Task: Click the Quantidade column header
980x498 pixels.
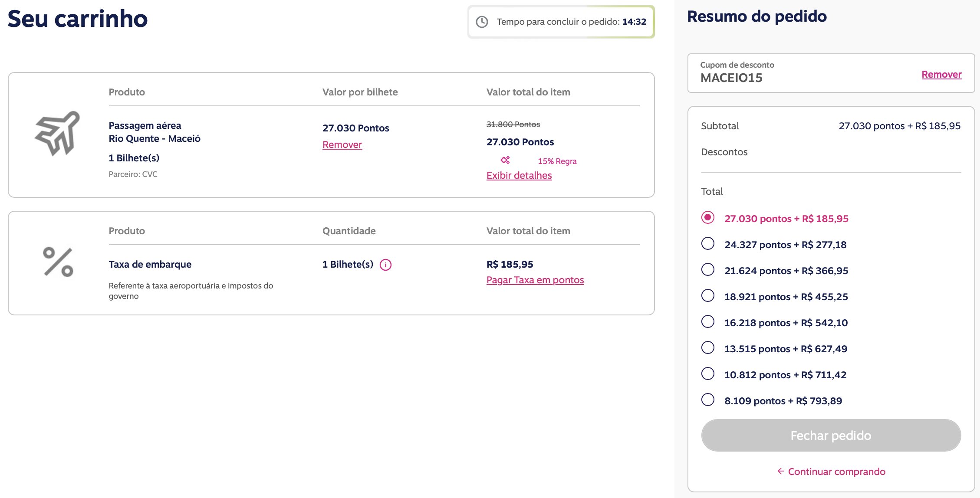Action: [x=349, y=231]
